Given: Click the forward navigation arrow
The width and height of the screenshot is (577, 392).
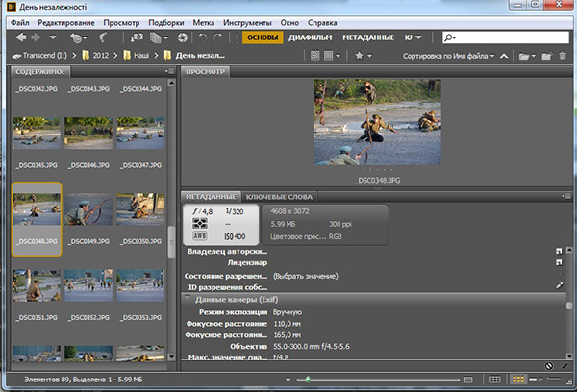Looking at the screenshot, I should [37, 37].
